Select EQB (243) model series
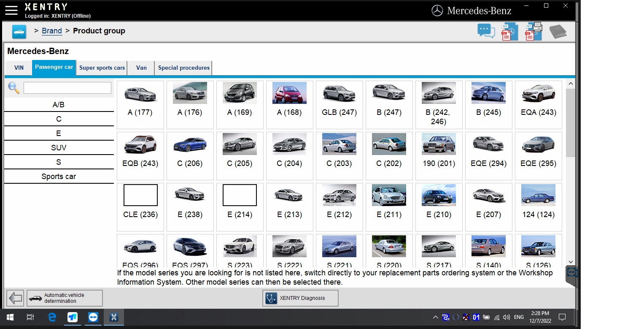644x329 pixels. coord(140,156)
